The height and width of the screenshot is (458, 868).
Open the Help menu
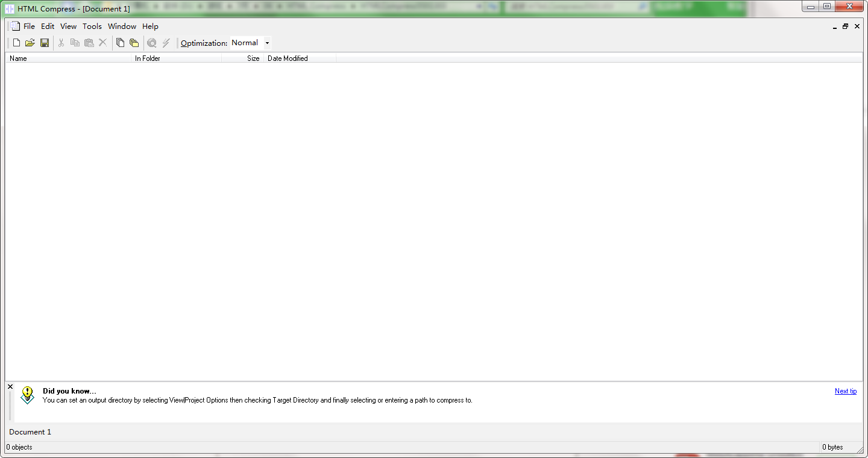[150, 27]
